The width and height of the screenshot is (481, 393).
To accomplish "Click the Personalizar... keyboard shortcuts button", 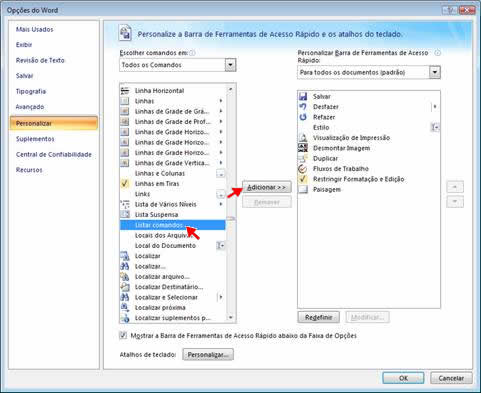I will click(208, 355).
